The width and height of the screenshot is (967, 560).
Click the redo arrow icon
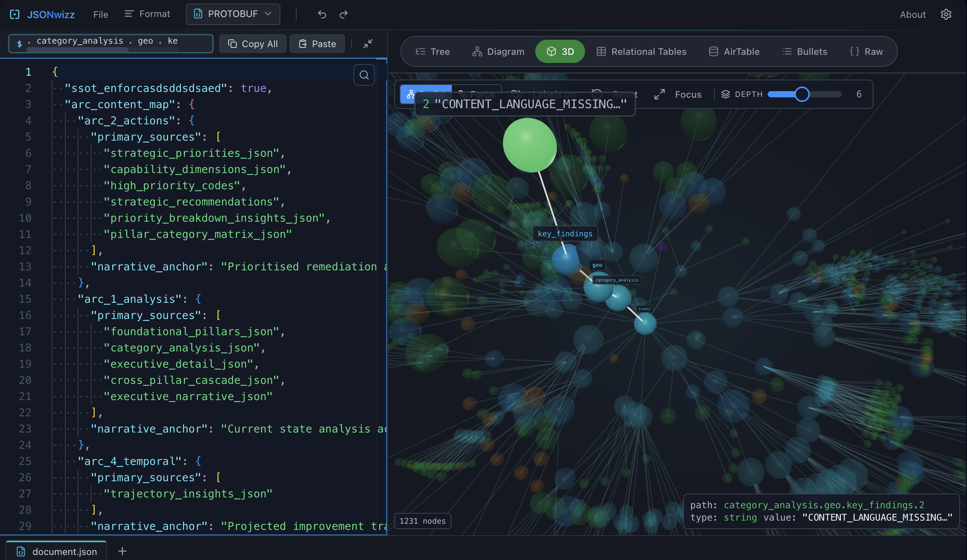tap(344, 15)
